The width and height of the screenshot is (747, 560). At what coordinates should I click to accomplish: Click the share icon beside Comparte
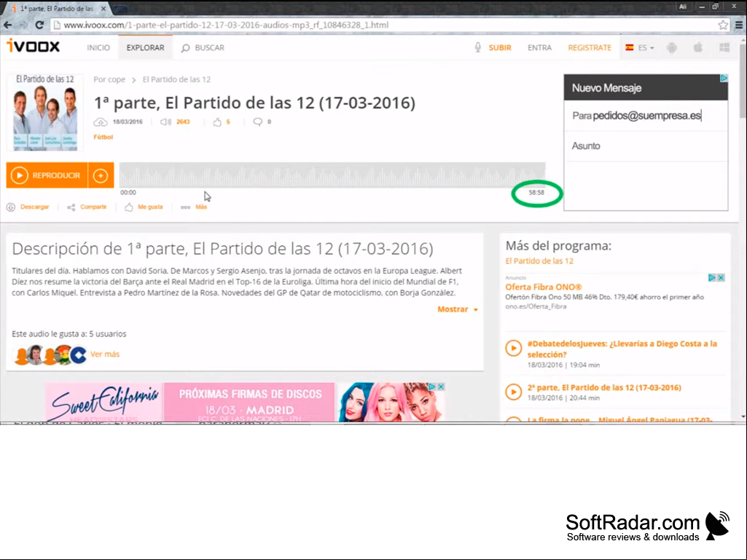click(71, 207)
